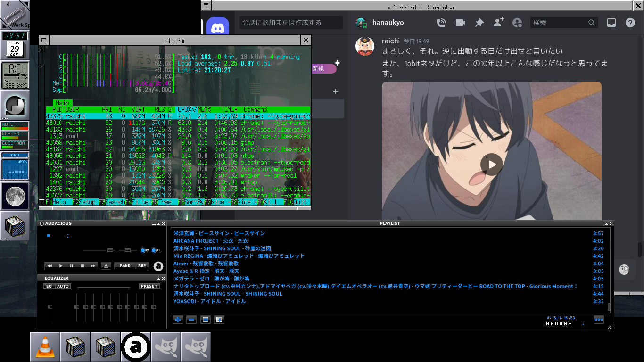
Task: Open the playlist selection menu button
Action: pyautogui.click(x=205, y=320)
